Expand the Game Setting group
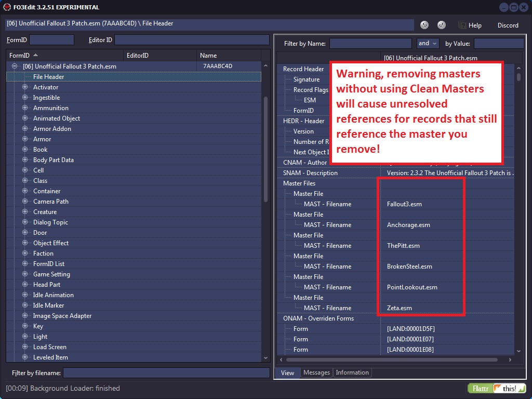Screen dimensions: 532x399 (25, 274)
